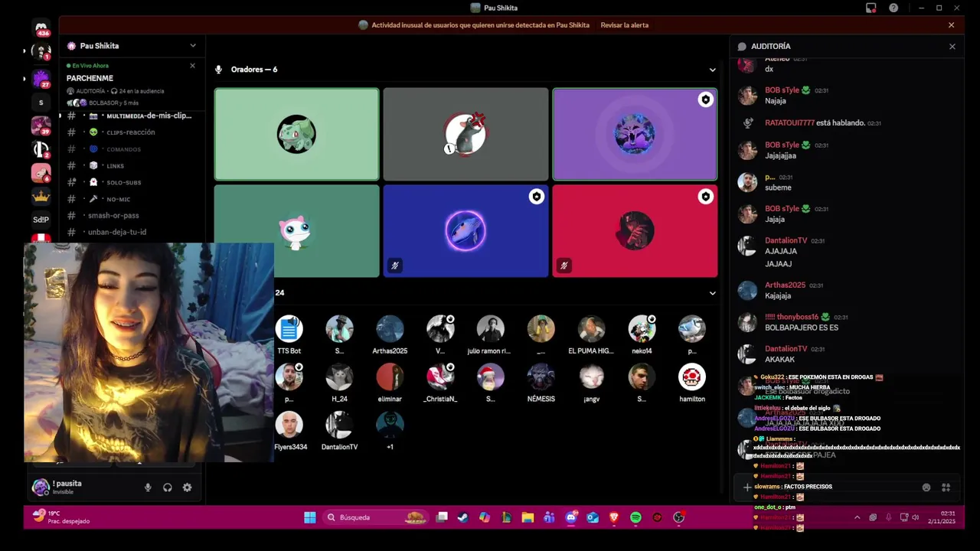Screen dimensions: 980x551
Task: Open the server with 39 notifications
Action: pyautogui.click(x=41, y=126)
